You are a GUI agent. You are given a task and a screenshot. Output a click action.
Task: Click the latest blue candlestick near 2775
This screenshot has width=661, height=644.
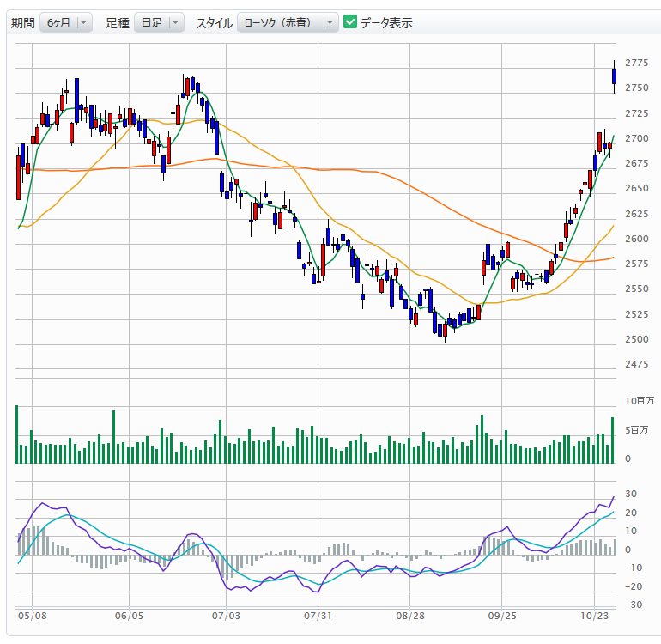[614, 76]
